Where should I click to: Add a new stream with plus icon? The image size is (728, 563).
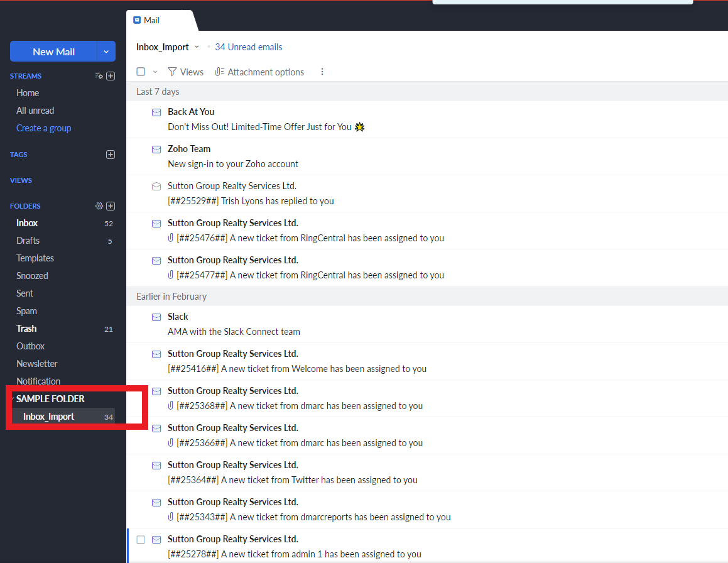tap(111, 76)
